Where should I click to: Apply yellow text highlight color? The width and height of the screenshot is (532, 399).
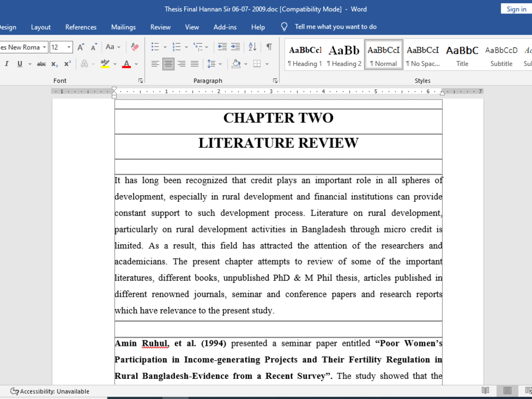105,64
